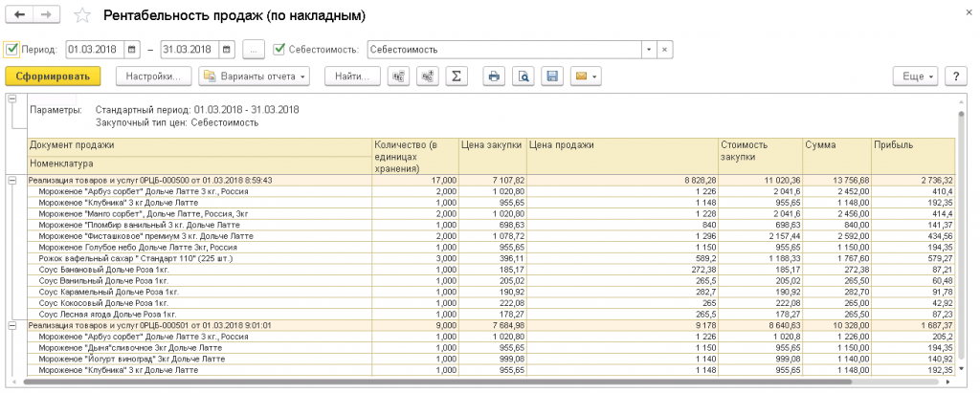Select column header Стоимость закупки
This screenshot has height=393, width=980.
(x=760, y=156)
